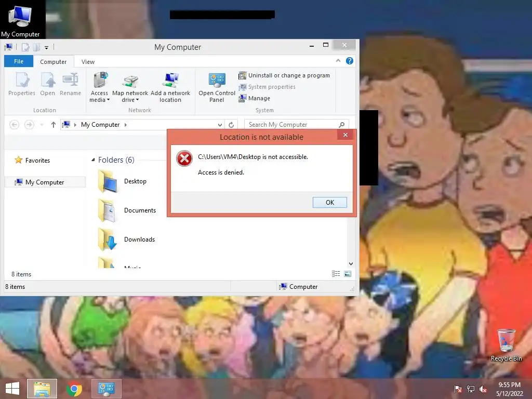Screen dimensions: 532x399
Task: Open the recent locations dropdown arrow
Action: (42, 125)
